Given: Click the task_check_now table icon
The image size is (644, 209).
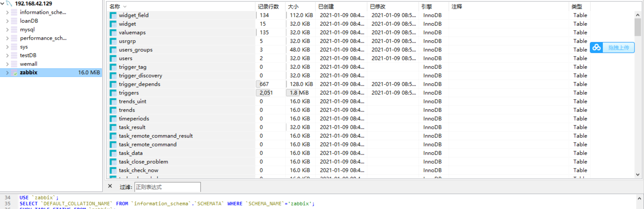Looking at the screenshot, I should 113,170.
